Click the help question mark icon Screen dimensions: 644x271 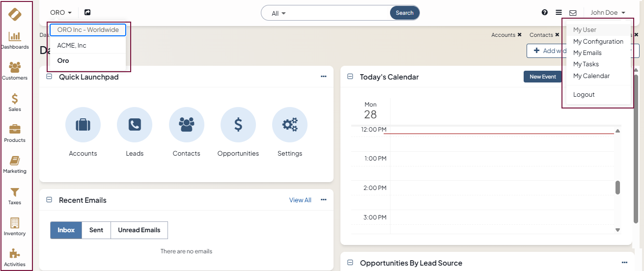pos(545,13)
